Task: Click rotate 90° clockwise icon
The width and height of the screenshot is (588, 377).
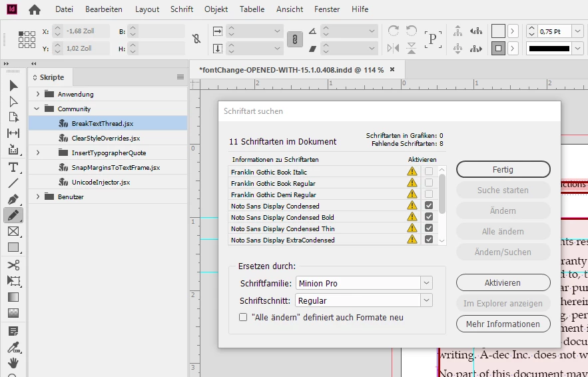Action: tap(393, 31)
